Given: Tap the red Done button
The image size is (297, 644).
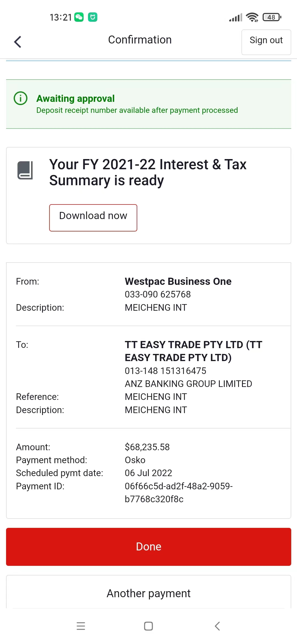Looking at the screenshot, I should [x=148, y=547].
